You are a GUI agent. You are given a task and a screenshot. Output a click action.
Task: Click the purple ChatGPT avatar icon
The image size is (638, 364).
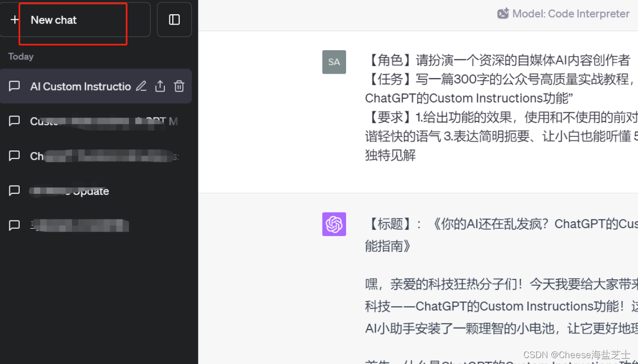coord(334,224)
